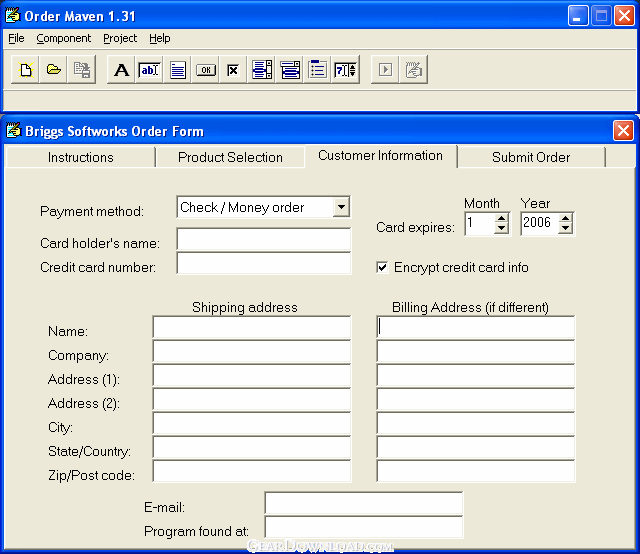The height and width of the screenshot is (554, 640).
Task: Click the Open folder toolbar icon
Action: (53, 70)
